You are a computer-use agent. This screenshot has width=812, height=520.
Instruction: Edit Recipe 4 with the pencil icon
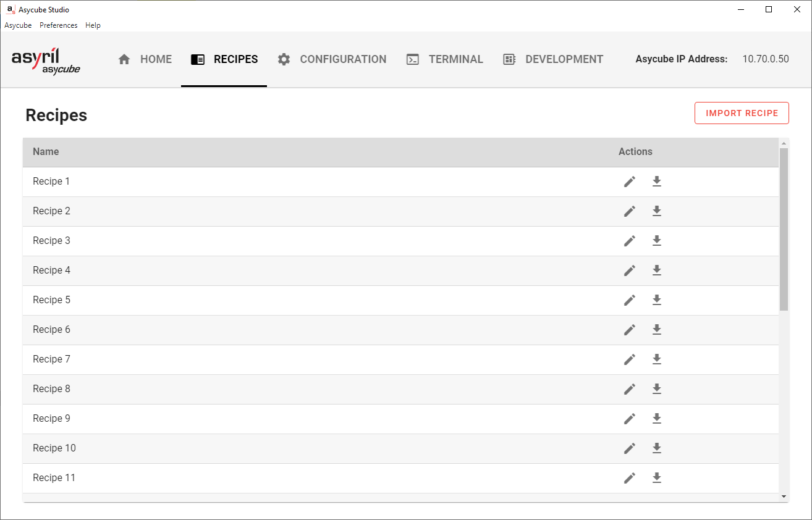coord(630,270)
